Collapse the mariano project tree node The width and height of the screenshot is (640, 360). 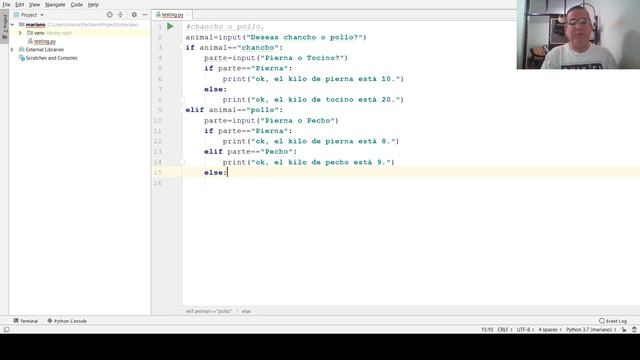tap(12, 24)
